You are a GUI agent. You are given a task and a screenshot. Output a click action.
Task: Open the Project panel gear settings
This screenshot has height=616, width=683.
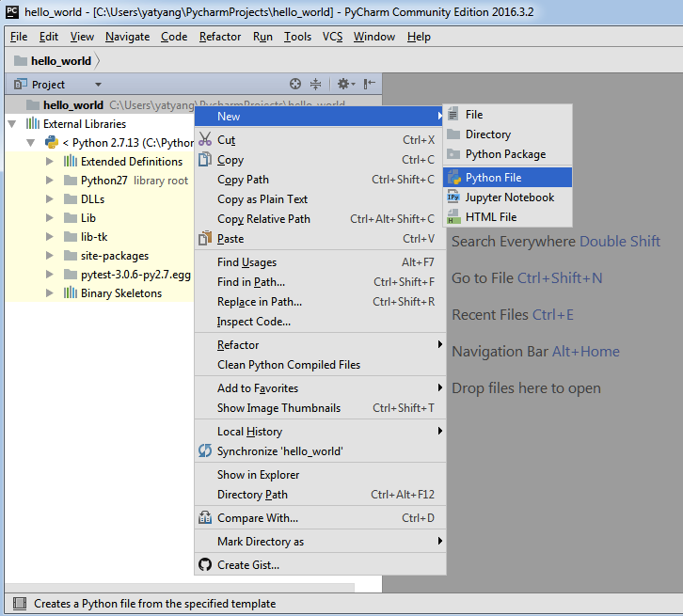346,84
